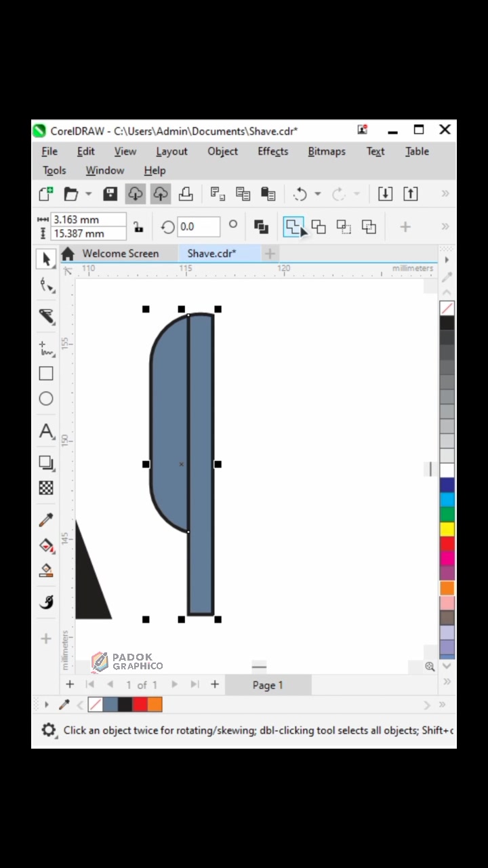This screenshot has height=868, width=488.
Task: Click the Undo arrow icon
Action: tap(300, 195)
